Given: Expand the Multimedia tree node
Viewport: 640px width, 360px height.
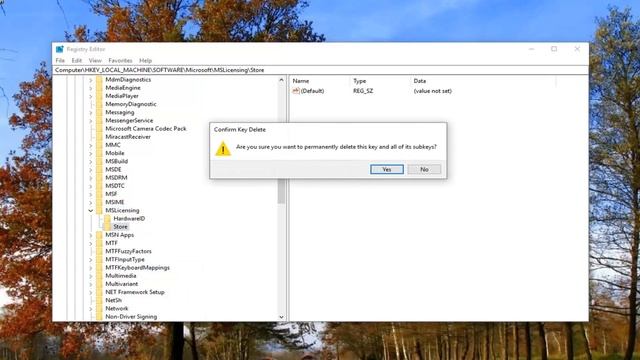Looking at the screenshot, I should [91, 276].
